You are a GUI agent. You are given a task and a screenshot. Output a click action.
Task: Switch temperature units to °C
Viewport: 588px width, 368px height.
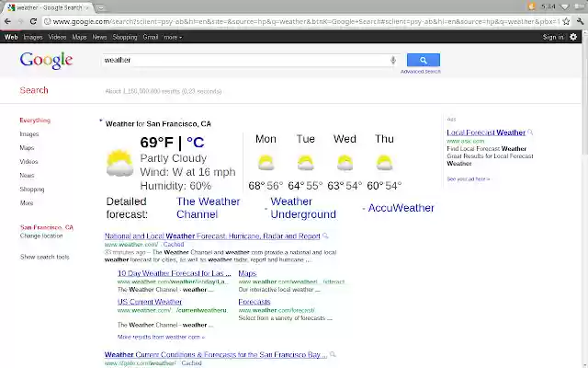tap(196, 143)
